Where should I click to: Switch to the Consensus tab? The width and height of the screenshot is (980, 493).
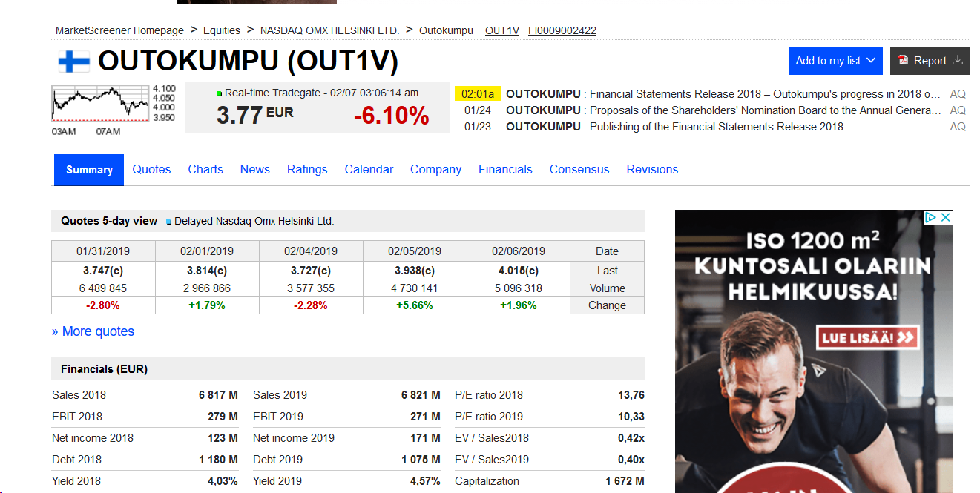579,170
